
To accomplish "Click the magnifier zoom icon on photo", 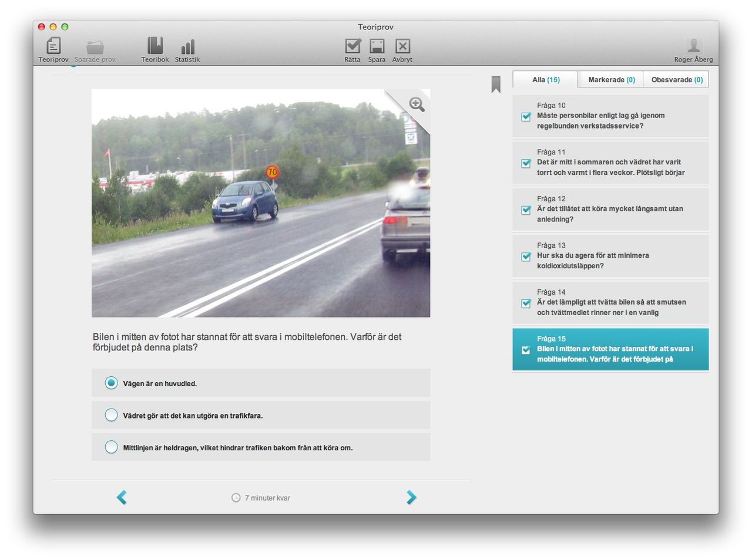I will pyautogui.click(x=417, y=104).
